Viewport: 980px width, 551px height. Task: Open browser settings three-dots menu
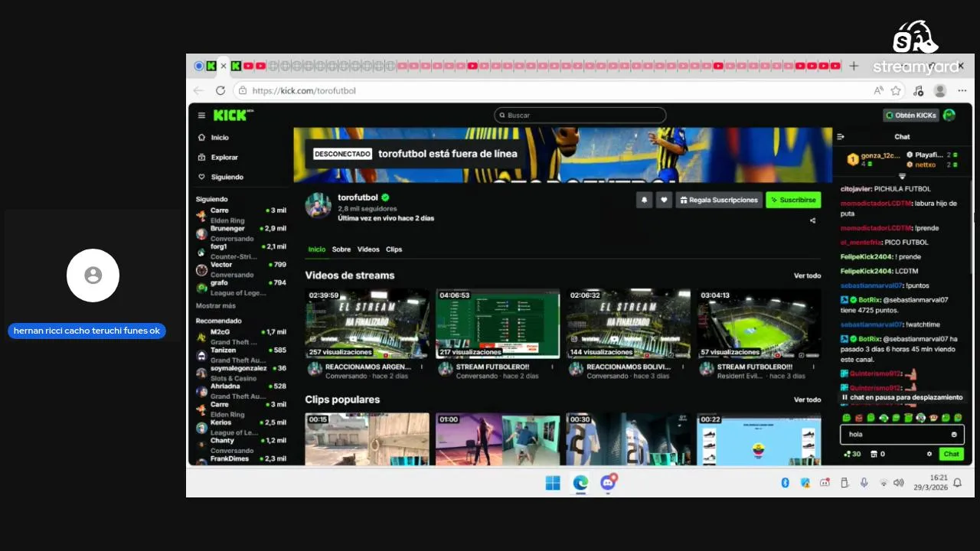[962, 90]
